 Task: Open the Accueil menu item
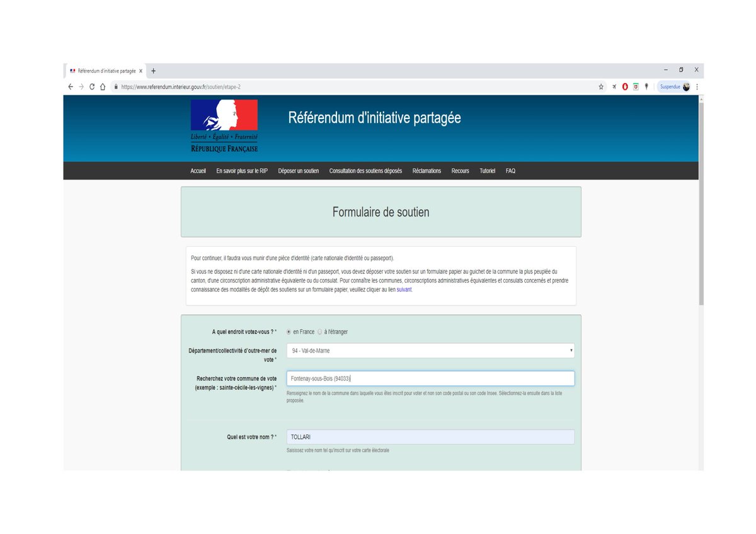[198, 171]
